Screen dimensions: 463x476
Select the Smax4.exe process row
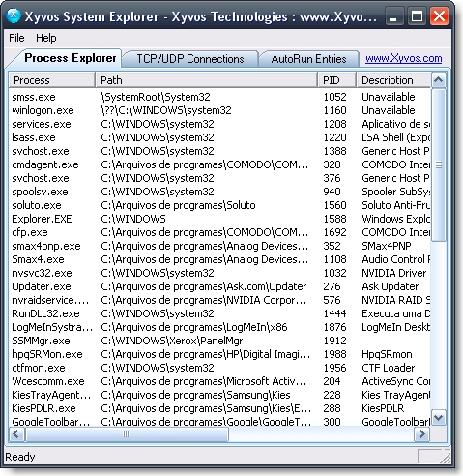[219, 259]
